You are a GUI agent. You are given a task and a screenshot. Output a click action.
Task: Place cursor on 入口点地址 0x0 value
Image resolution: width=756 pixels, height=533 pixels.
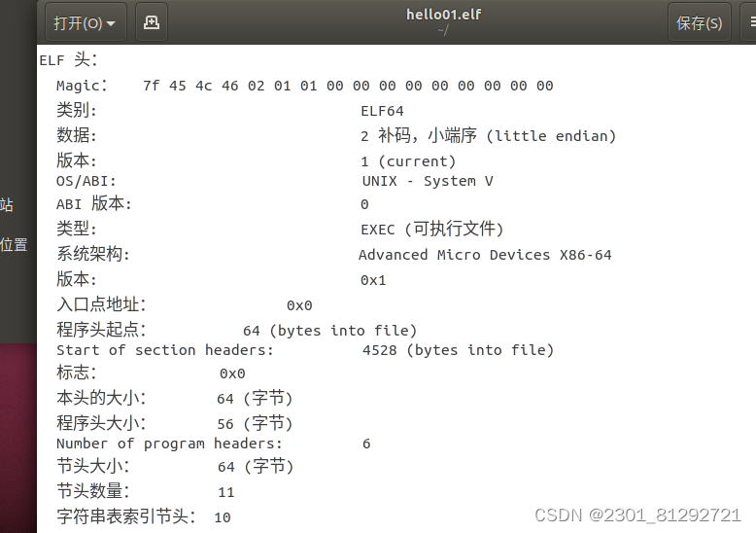pyautogui.click(x=299, y=305)
